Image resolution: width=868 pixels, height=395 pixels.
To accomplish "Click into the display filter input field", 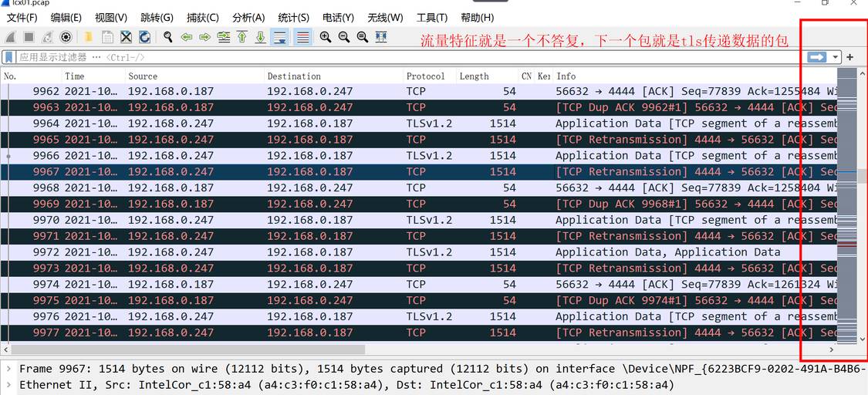I will coord(410,57).
